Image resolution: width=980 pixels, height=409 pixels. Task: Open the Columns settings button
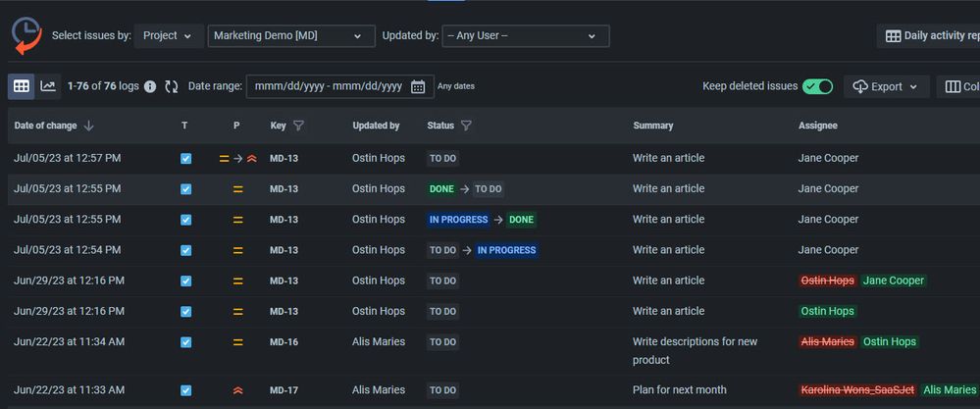click(x=958, y=86)
